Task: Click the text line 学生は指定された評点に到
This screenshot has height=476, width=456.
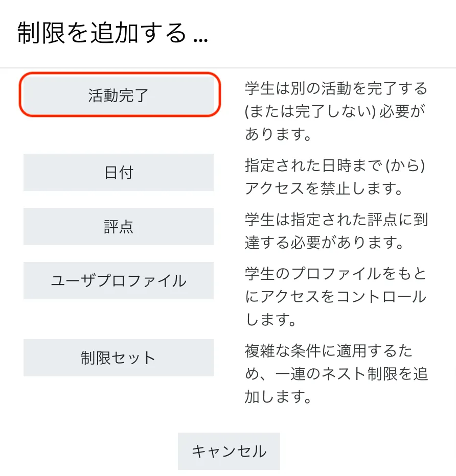Action: pos(336,220)
